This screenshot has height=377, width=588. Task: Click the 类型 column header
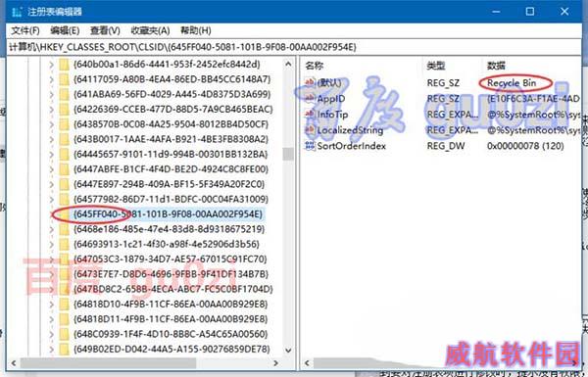(x=436, y=66)
